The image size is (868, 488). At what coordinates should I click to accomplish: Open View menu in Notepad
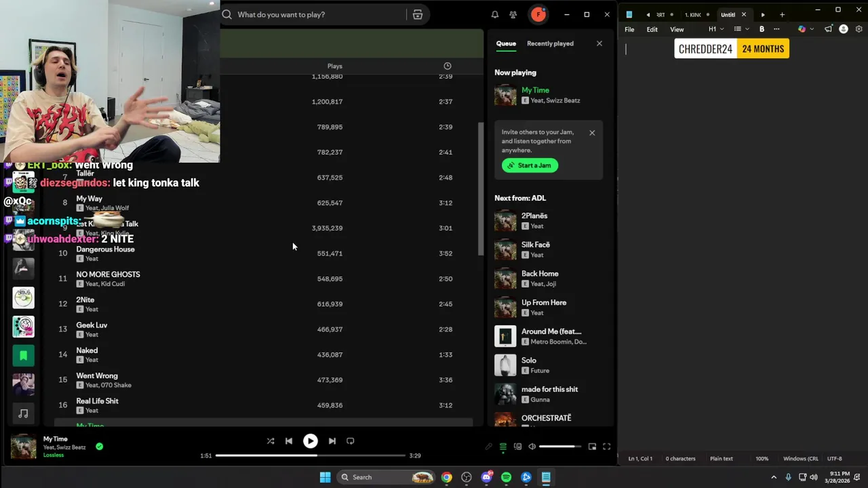click(x=677, y=29)
